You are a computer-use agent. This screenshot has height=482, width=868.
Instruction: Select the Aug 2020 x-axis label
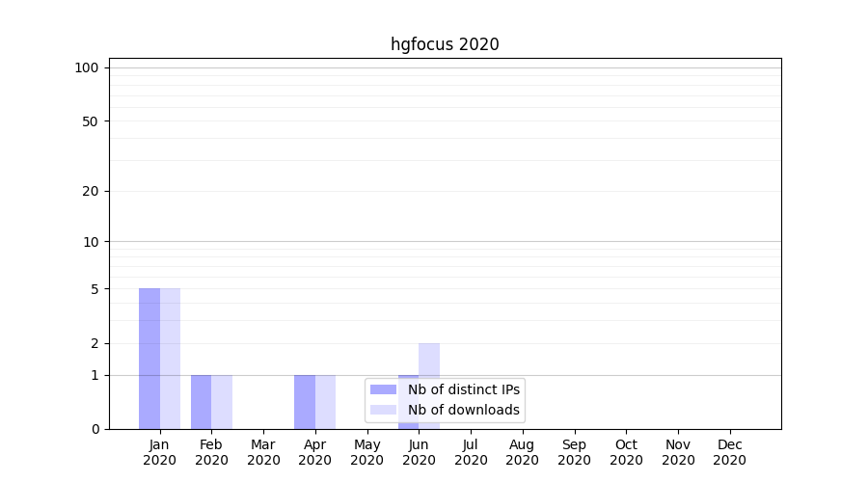(522, 452)
